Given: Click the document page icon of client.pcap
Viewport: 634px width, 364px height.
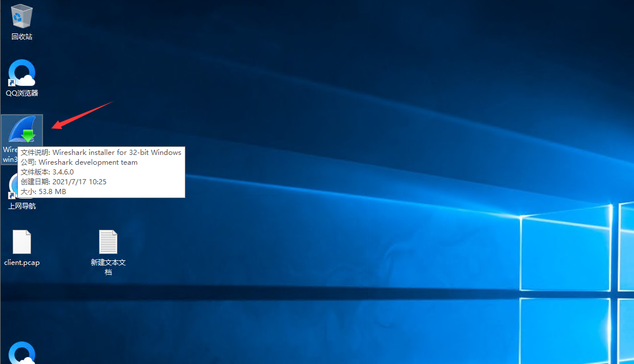Looking at the screenshot, I should (21, 242).
